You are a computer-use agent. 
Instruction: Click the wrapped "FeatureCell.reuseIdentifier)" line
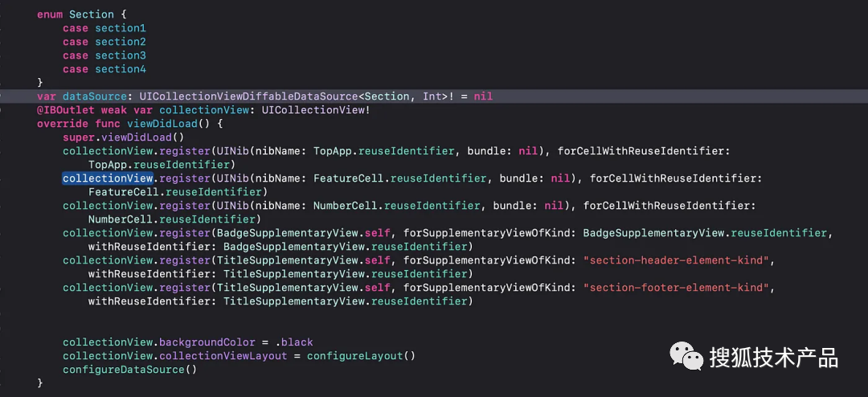(178, 192)
